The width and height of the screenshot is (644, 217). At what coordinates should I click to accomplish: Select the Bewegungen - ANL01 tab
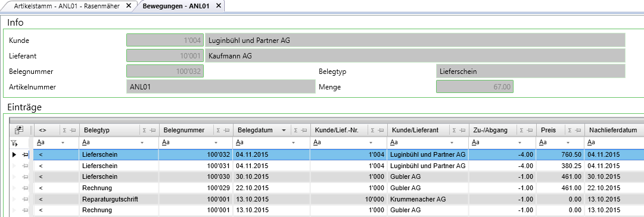[176, 6]
